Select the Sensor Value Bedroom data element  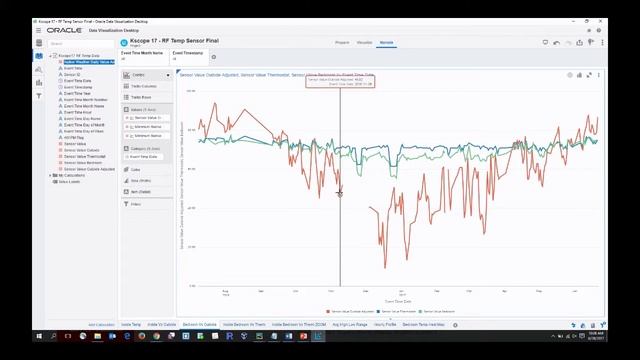(83, 163)
